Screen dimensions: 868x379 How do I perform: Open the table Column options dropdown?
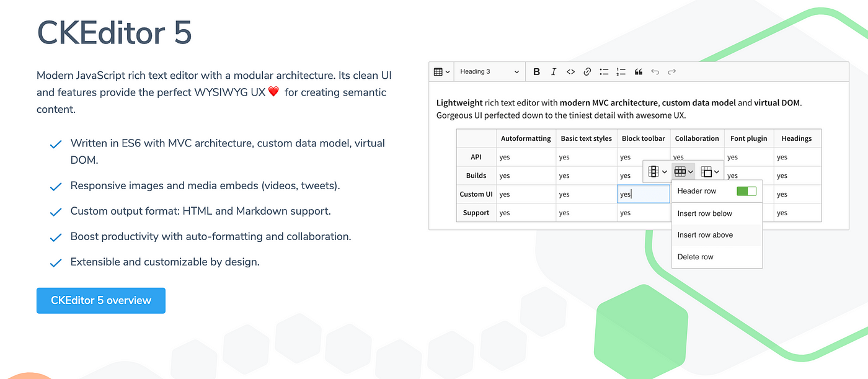click(x=657, y=171)
